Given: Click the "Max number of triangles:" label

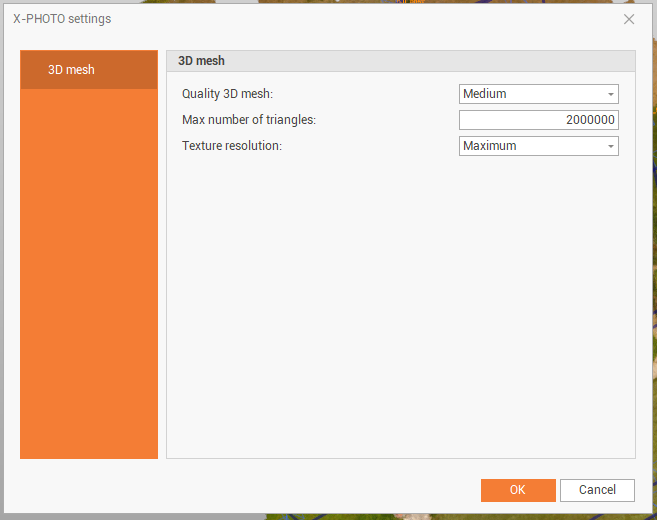Looking at the screenshot, I should (248, 120).
